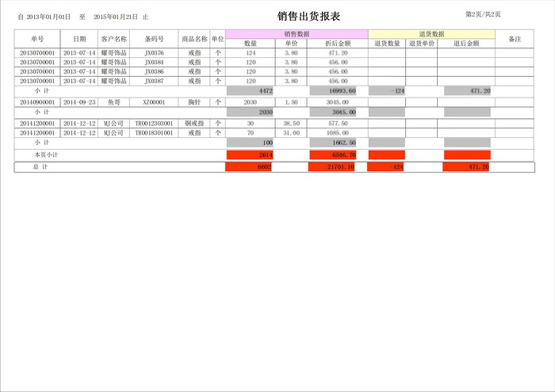Viewport: 555px width, 392px height.
Task: Click unit price 31.00
Action: [x=291, y=133]
